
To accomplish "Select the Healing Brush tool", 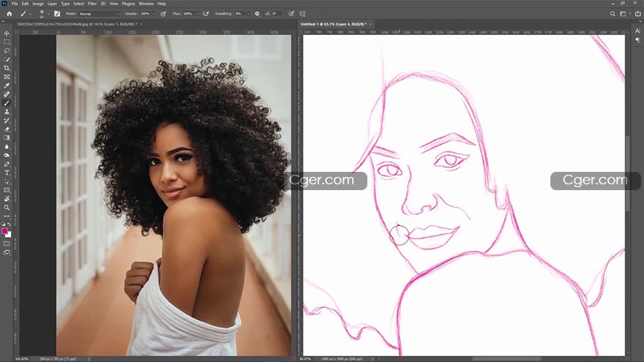I will click(7, 94).
